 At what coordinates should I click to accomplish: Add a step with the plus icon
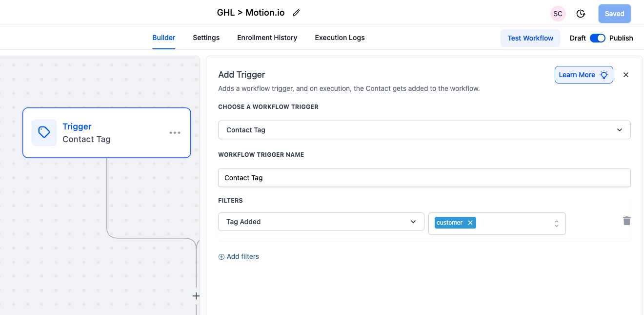click(x=196, y=296)
